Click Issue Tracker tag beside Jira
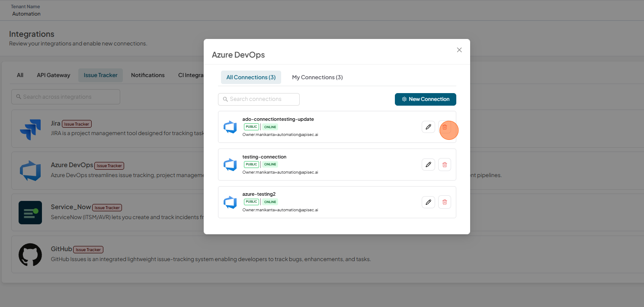 tap(77, 124)
